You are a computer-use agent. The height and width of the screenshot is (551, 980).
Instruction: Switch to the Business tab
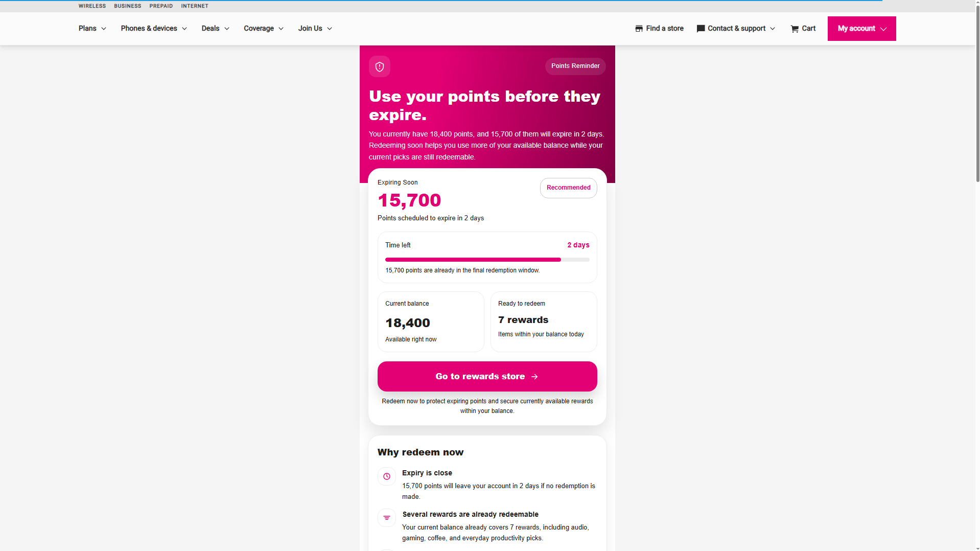pyautogui.click(x=128, y=6)
